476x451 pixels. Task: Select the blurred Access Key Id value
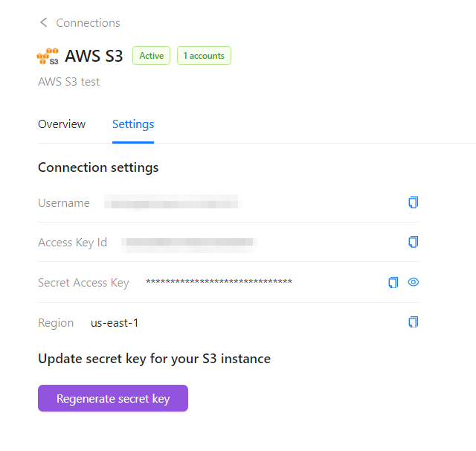click(189, 242)
